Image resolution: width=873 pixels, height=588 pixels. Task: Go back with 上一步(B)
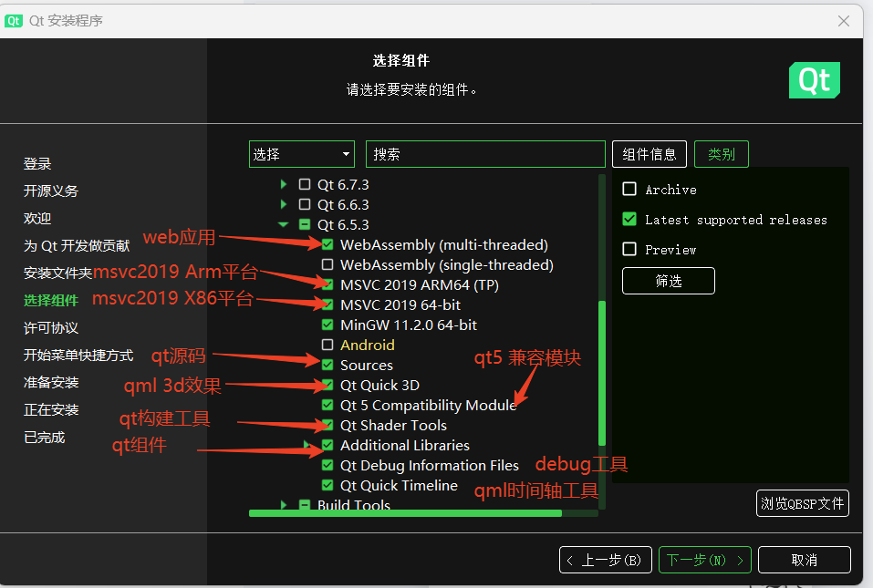[605, 560]
